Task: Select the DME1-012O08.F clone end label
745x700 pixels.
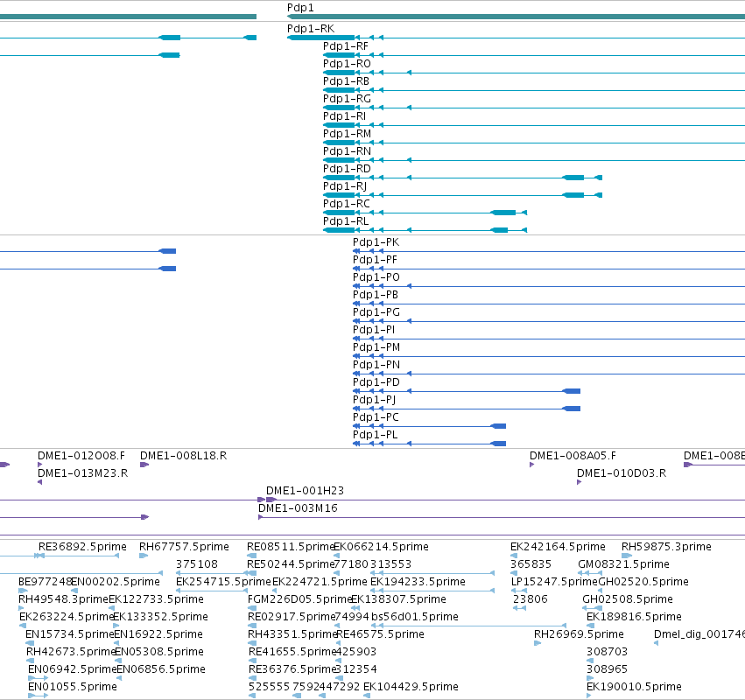Action: click(x=81, y=456)
